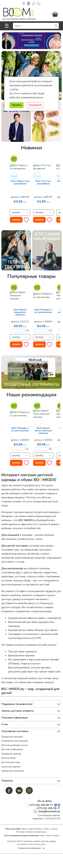Open the shopping basket icon

point(55,14)
